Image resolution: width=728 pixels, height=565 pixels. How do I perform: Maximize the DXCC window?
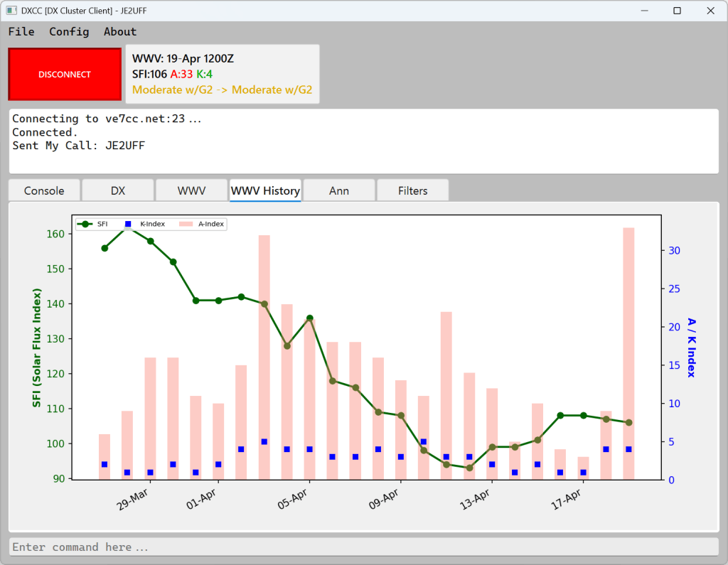677,11
